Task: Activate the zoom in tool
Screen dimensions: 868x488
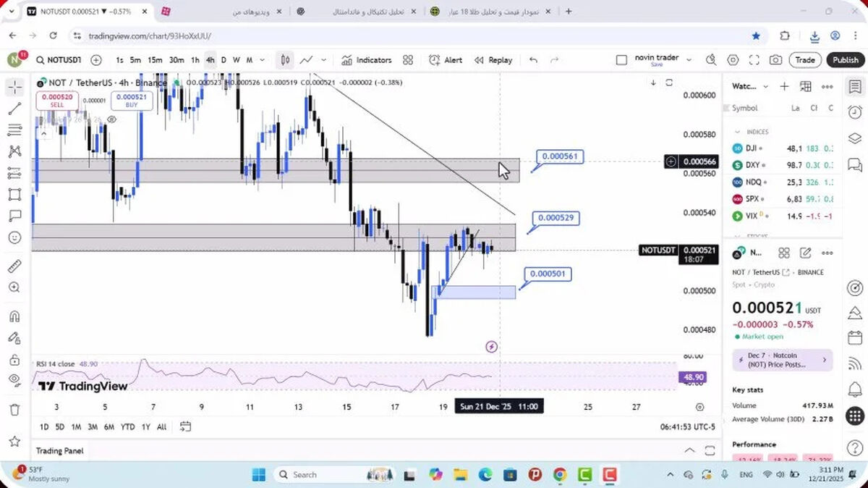Action: 14,287
